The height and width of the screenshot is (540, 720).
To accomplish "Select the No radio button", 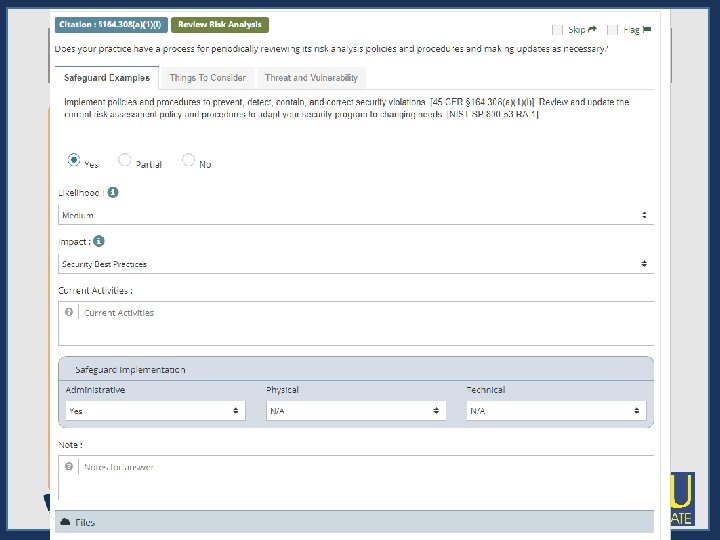I will pyautogui.click(x=188, y=160).
